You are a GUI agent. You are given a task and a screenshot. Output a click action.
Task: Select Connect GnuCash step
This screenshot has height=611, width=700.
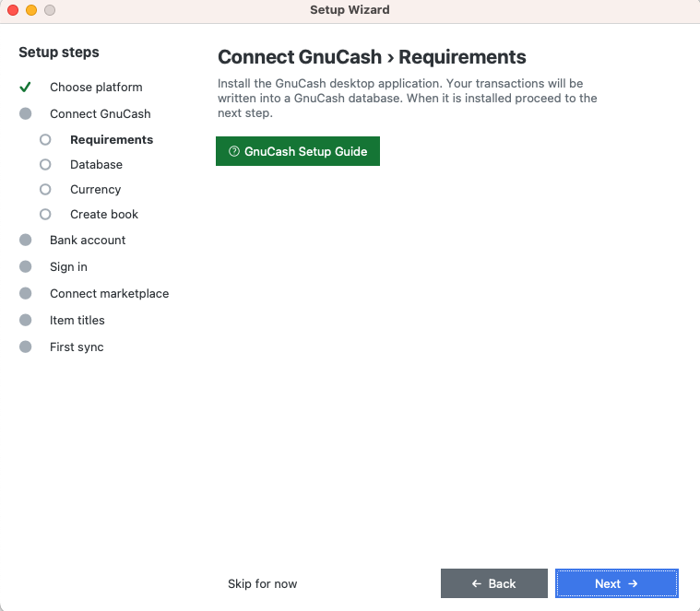click(101, 113)
